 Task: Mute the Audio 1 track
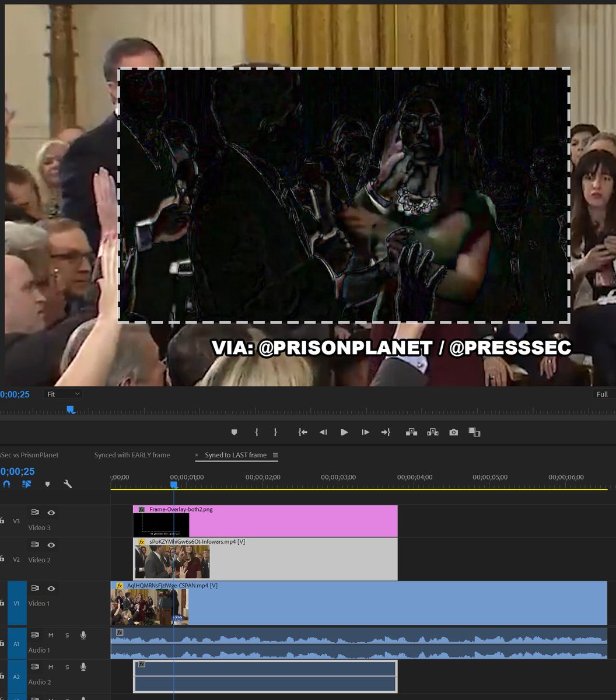coord(51,635)
